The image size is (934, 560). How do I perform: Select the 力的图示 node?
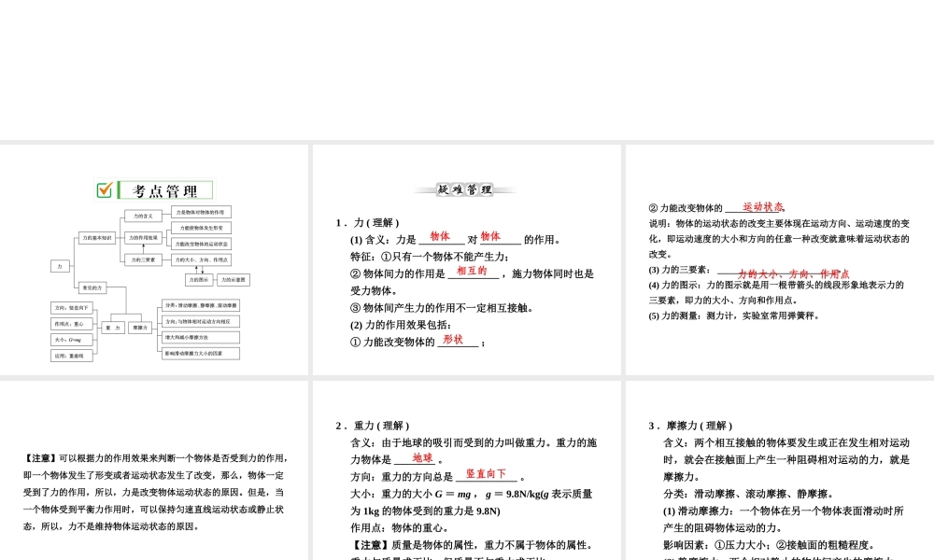pos(199,280)
